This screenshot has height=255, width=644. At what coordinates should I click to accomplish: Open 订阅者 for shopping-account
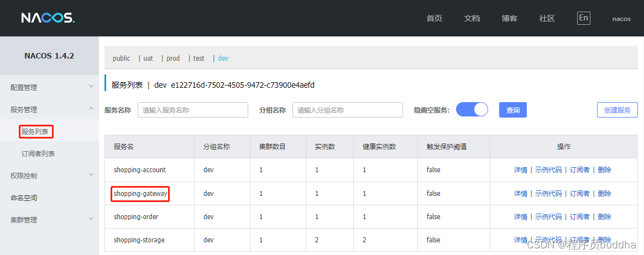[x=579, y=170]
